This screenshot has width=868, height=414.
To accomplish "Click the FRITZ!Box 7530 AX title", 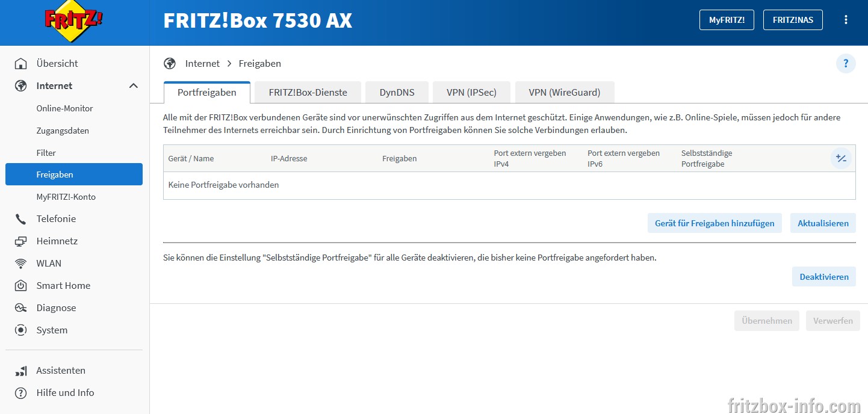I will pos(258,21).
